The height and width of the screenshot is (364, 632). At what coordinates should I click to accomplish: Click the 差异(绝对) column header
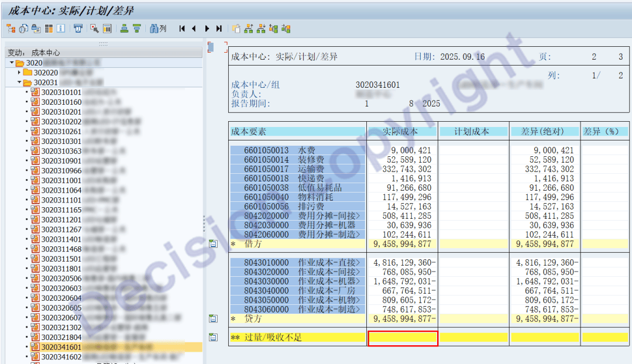click(544, 132)
